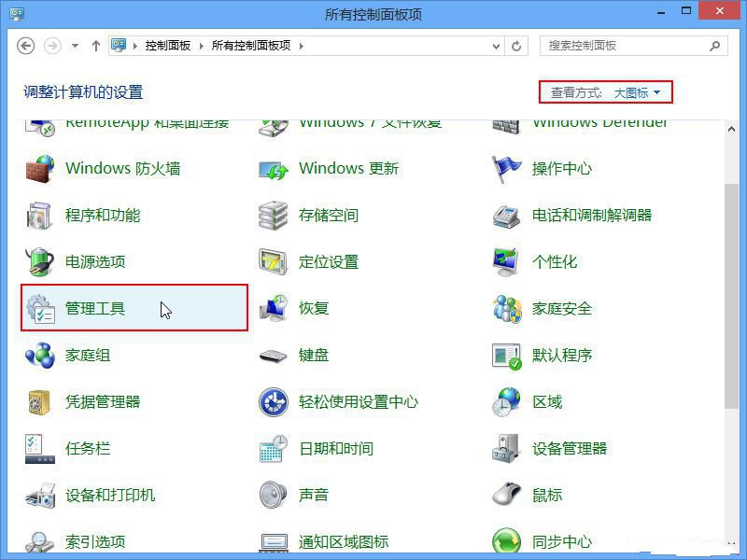Click 控制面板 breadcrumb

tap(168, 46)
